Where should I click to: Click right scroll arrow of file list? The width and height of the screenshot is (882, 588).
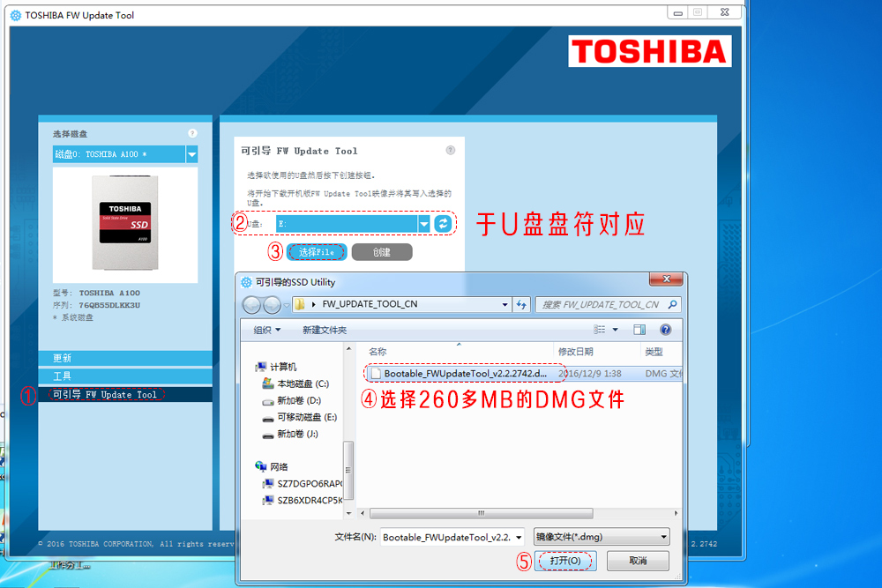pos(676,513)
